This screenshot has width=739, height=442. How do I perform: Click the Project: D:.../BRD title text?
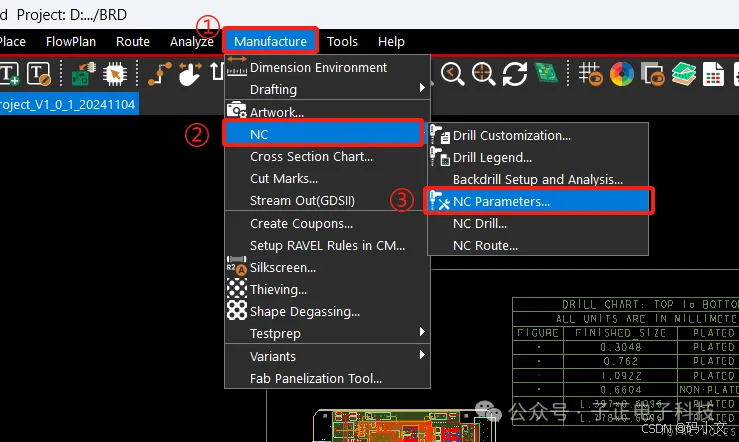(x=72, y=15)
